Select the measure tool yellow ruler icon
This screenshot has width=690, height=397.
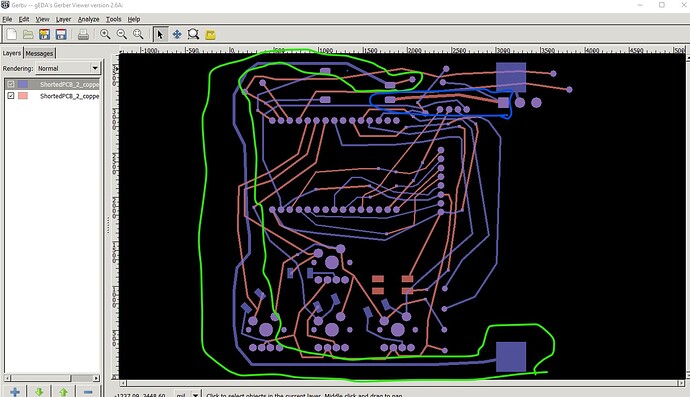click(x=210, y=34)
